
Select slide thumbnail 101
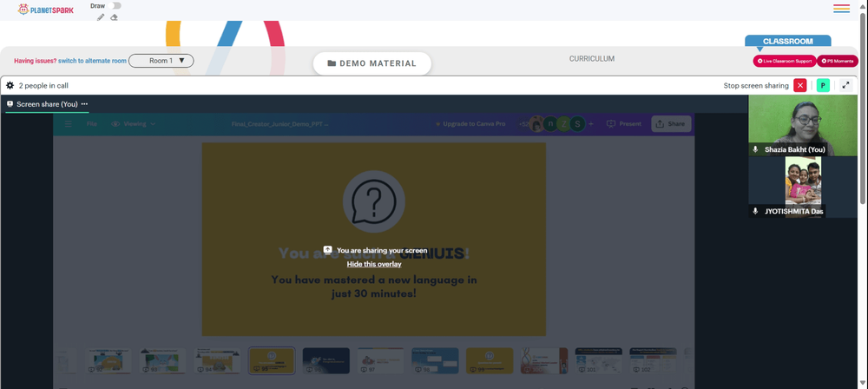[598, 360]
